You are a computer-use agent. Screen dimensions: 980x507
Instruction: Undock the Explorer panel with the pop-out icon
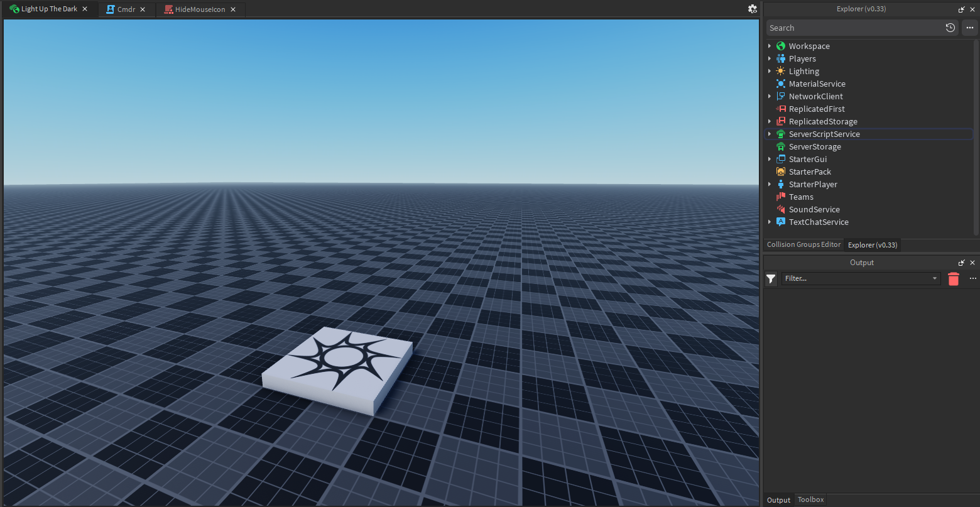pyautogui.click(x=961, y=9)
